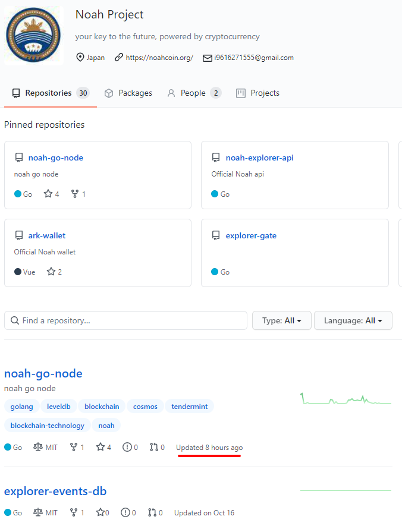This screenshot has height=532, width=402.
Task: Click the noah-go-node activity sparkline graph
Action: tap(346, 399)
